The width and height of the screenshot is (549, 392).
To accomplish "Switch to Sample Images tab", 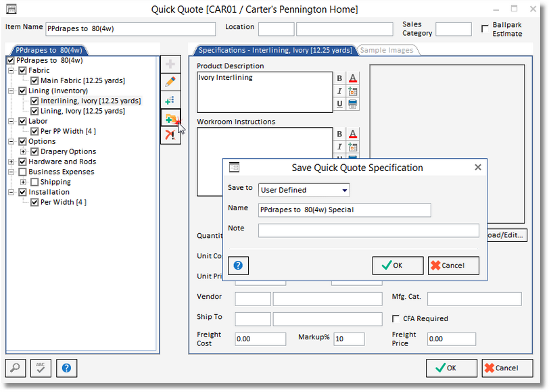I will (387, 51).
